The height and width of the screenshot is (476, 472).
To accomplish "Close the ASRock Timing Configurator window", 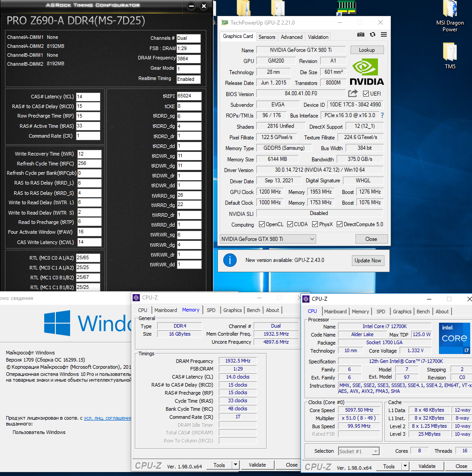I will [204, 6].
